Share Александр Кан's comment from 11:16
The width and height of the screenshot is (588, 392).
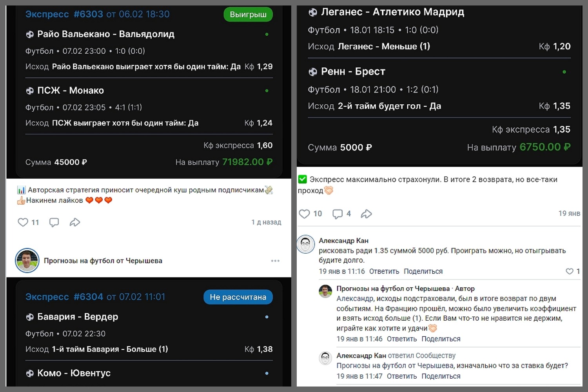tap(423, 271)
